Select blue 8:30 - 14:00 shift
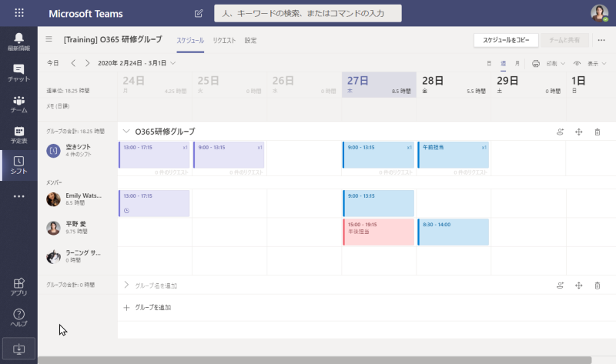The width and height of the screenshot is (616, 364). coord(454,232)
